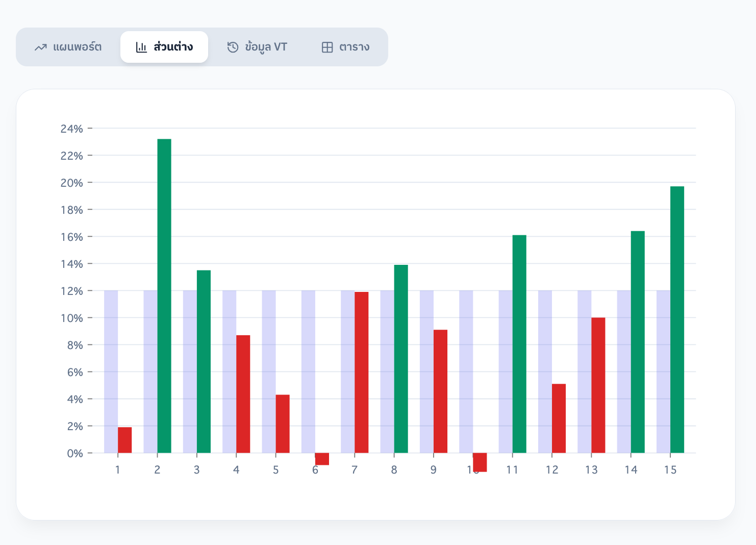756x545 pixels.
Task: Click the negative red bar at year 10
Action: (480, 462)
